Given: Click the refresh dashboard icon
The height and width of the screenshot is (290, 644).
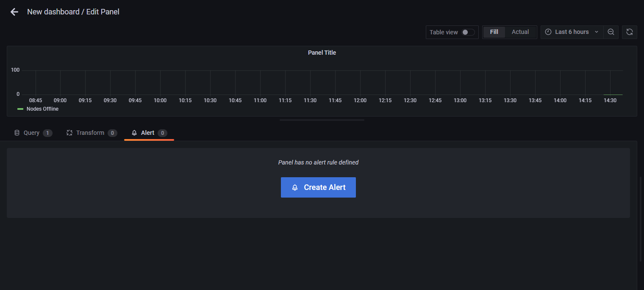Looking at the screenshot, I should (630, 32).
